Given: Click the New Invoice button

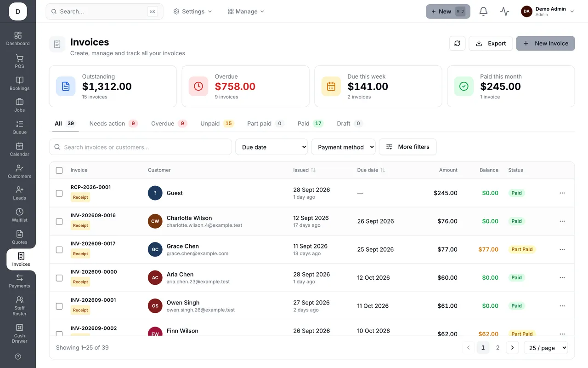Looking at the screenshot, I should click(x=545, y=43).
